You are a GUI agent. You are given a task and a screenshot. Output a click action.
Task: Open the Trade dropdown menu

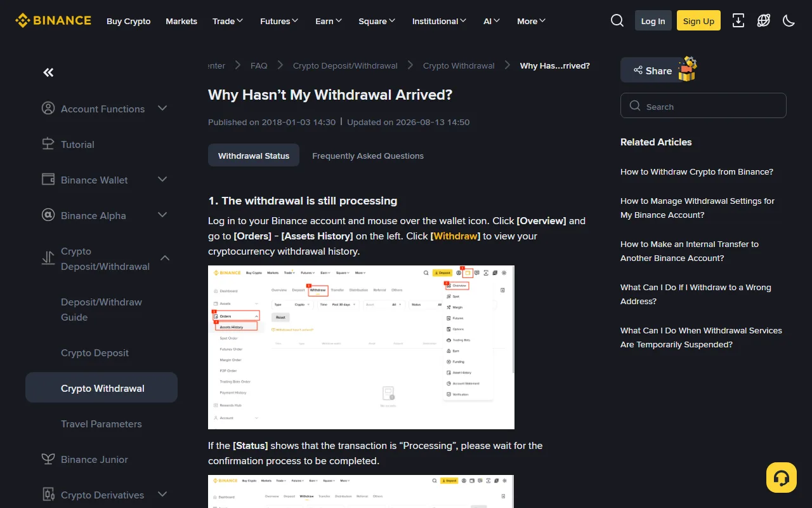228,21
